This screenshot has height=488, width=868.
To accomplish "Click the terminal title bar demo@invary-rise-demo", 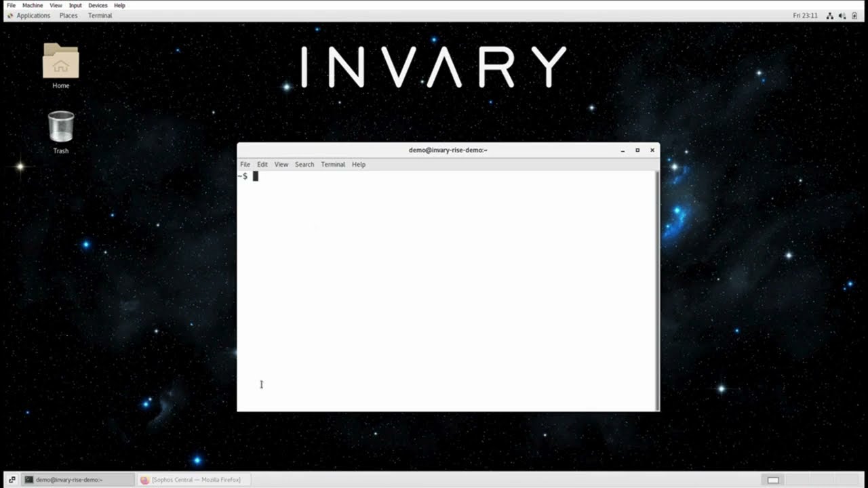I will point(448,150).
